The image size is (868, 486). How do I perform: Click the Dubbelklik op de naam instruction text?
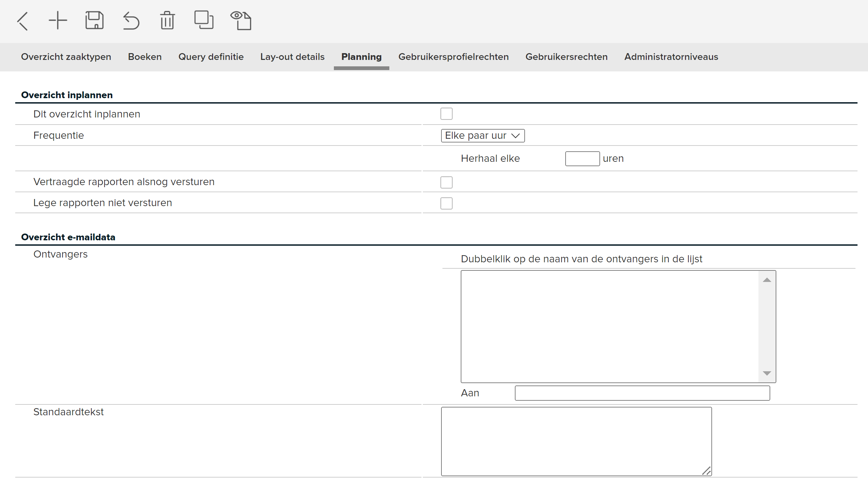pos(581,259)
